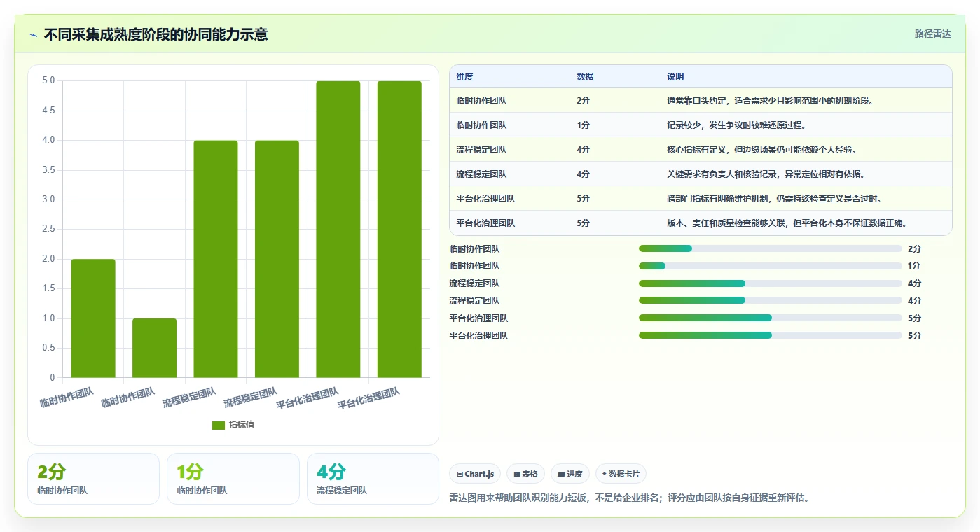This screenshot has height=532, width=980.
Task: Click the 表格 chip
Action: click(526, 474)
